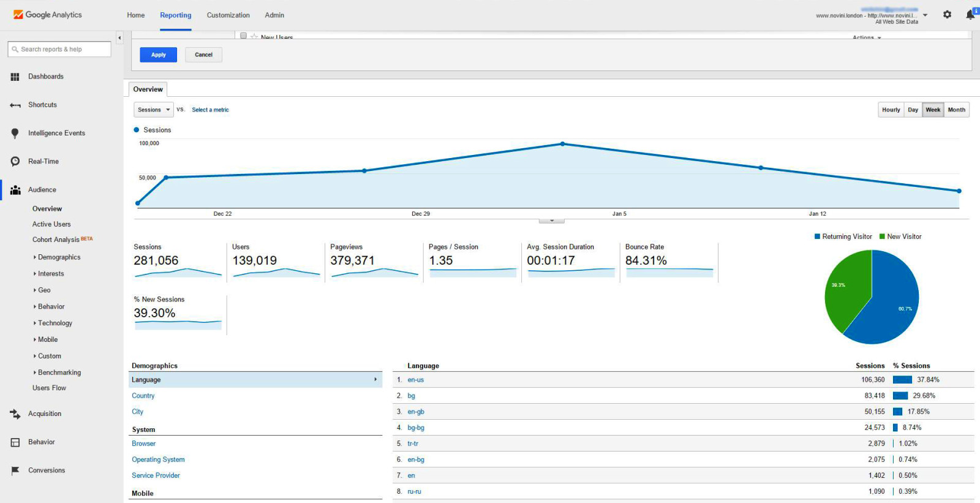The width and height of the screenshot is (980, 503).
Task: Click the blue Apply button
Action: click(158, 55)
